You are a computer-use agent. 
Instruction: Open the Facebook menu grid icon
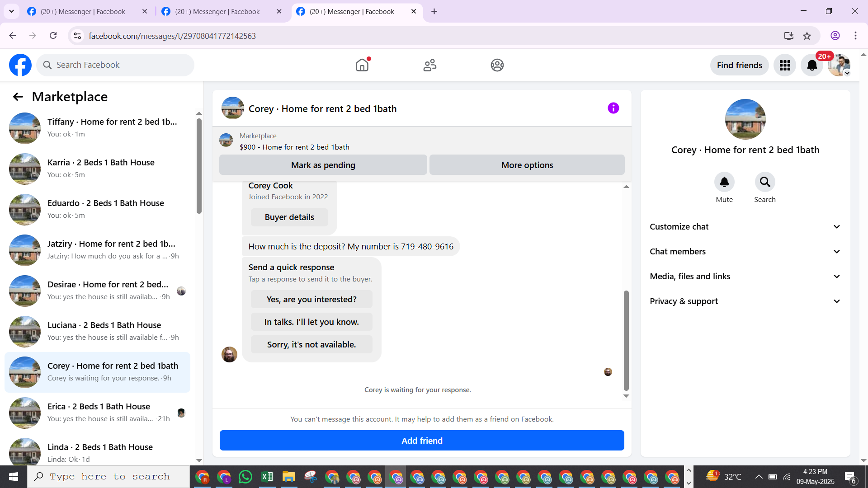tap(785, 66)
